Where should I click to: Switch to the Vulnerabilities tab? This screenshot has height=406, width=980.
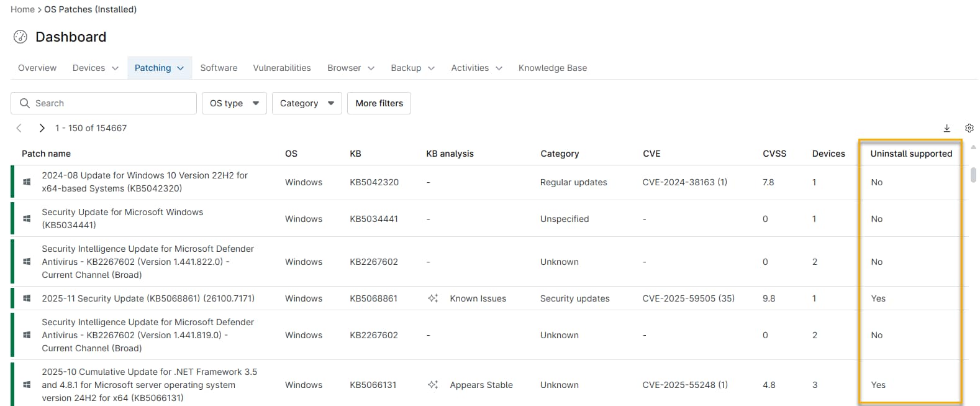(x=281, y=68)
